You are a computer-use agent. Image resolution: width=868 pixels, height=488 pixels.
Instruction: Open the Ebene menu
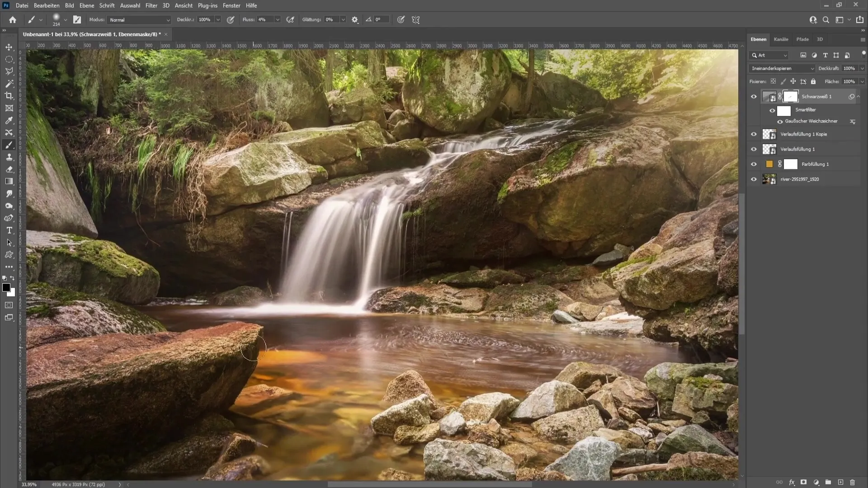click(86, 5)
